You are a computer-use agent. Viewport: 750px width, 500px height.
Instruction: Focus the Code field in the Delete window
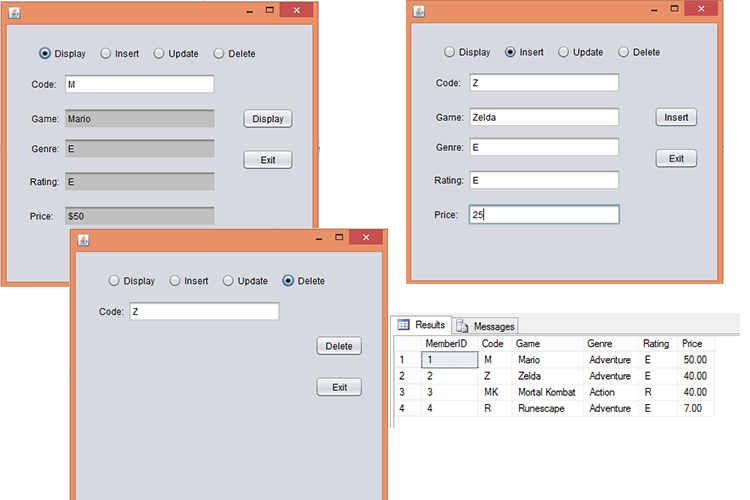[x=204, y=311]
